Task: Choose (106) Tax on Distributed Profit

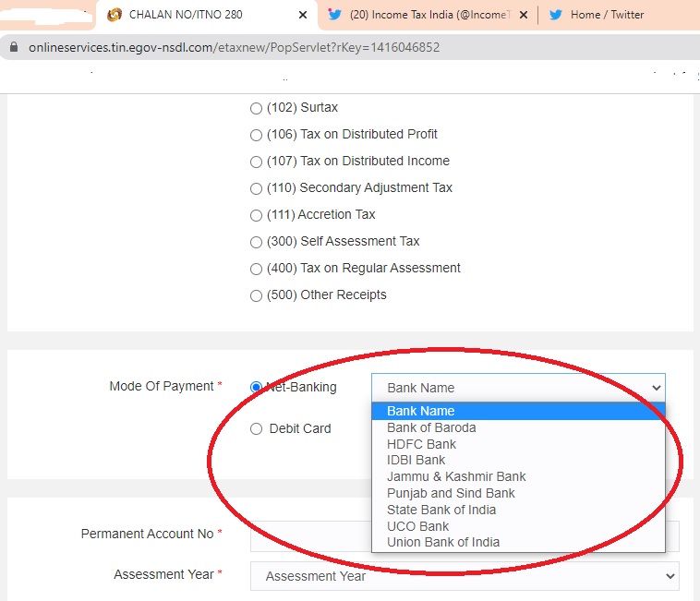Action: [x=256, y=135]
